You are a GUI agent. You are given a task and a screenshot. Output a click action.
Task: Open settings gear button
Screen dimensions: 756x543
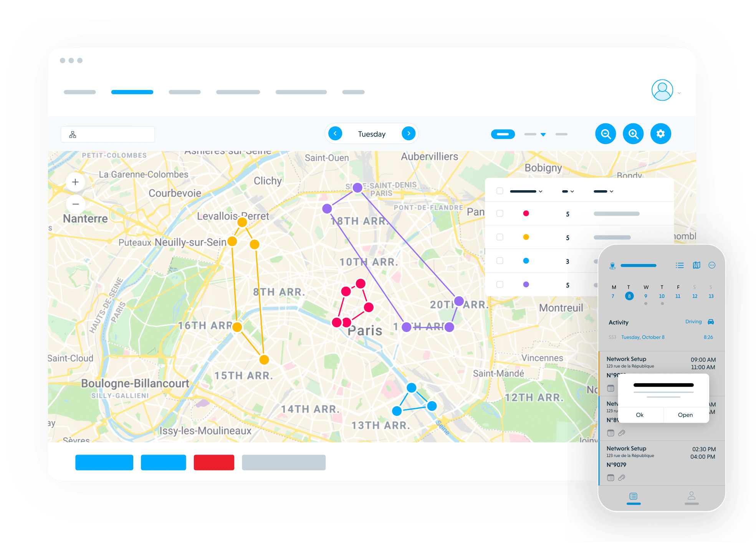pyautogui.click(x=661, y=134)
